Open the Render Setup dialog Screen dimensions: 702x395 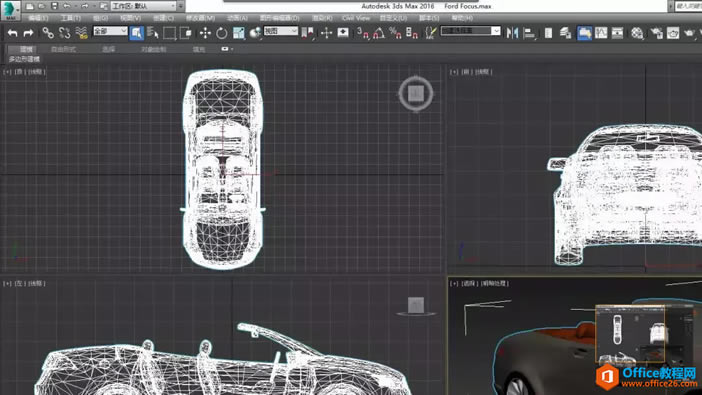point(657,33)
